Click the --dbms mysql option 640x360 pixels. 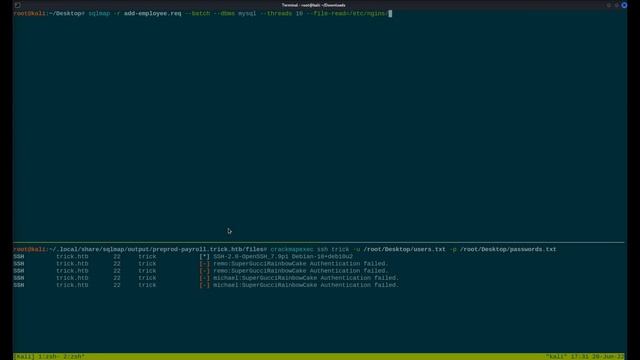235,13
